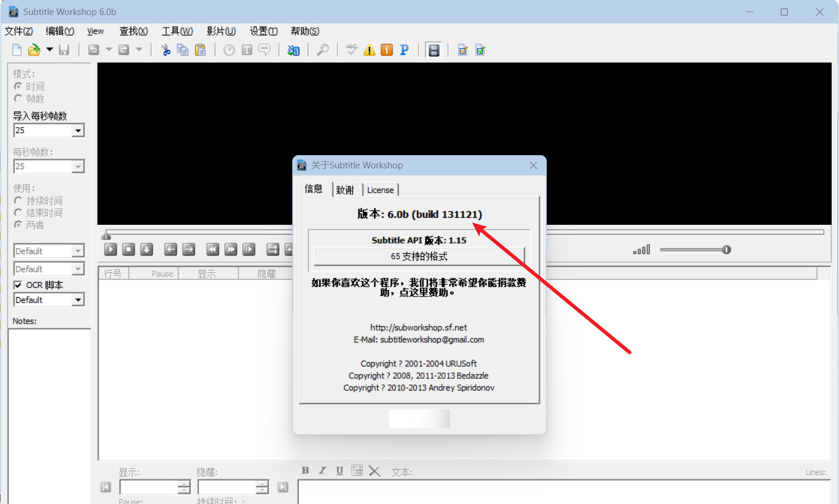Click the translator mode icon
This screenshot has height=504, width=839.
pyautogui.click(x=293, y=50)
